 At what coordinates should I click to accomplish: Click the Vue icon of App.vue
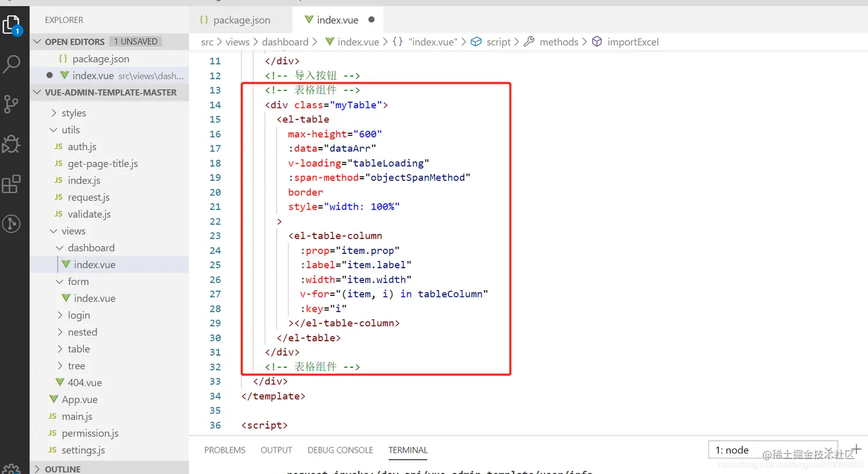point(54,399)
